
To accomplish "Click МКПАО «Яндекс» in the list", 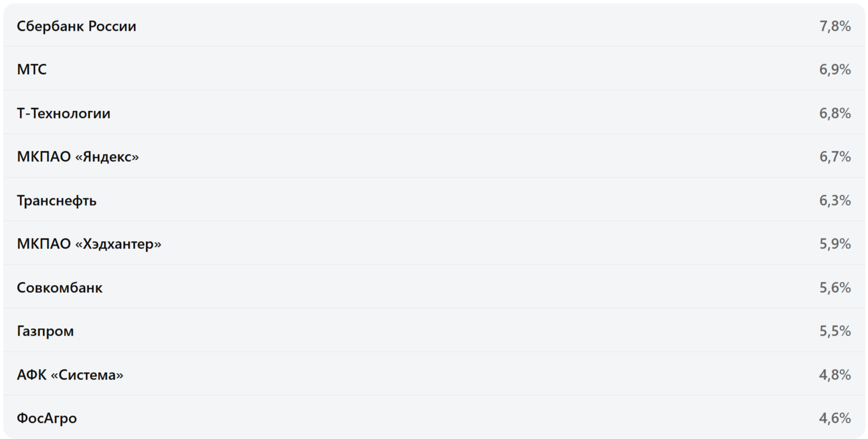I will [x=78, y=157].
